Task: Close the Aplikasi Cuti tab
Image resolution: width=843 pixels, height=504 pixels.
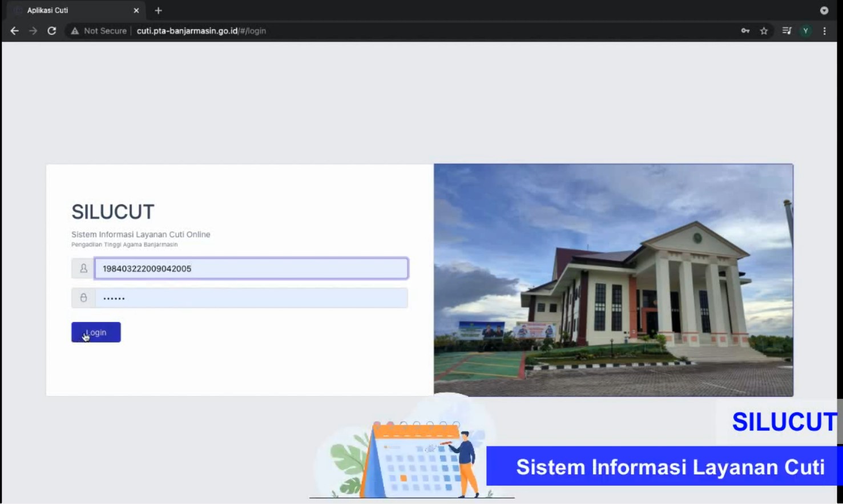Action: tap(136, 10)
